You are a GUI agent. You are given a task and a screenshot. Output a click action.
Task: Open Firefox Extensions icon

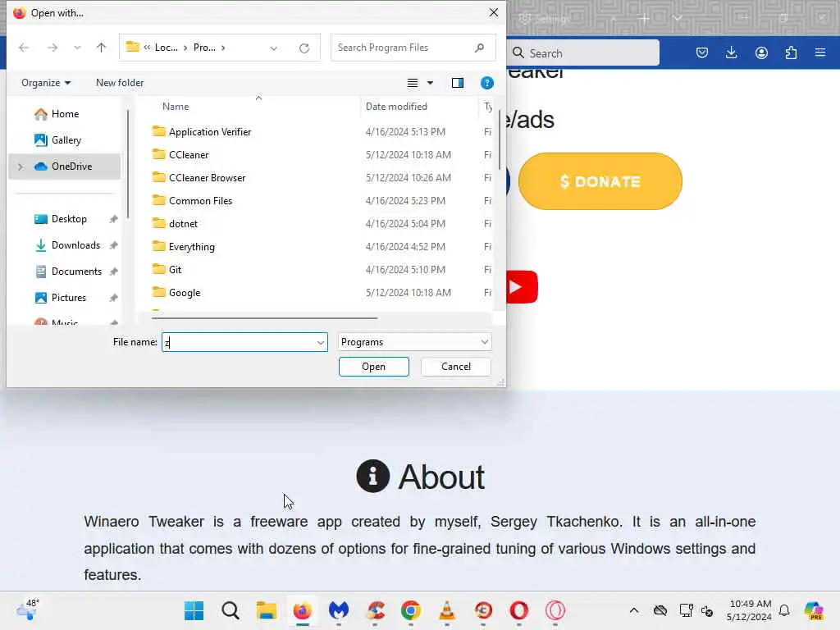tap(791, 52)
